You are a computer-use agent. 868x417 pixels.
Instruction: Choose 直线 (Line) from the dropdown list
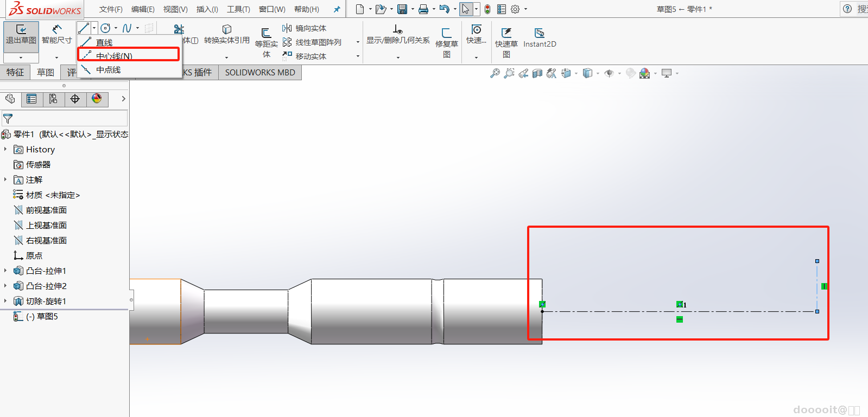point(130,42)
